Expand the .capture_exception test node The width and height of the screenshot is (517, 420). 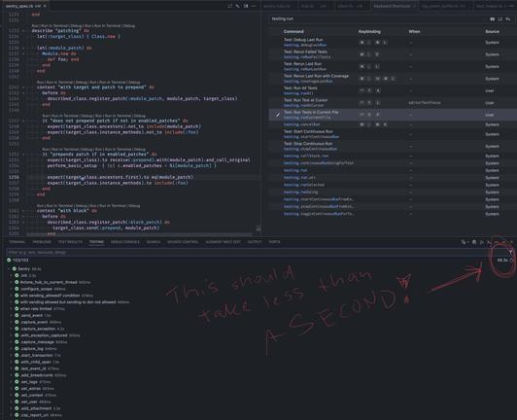pyautogui.click(x=12, y=329)
